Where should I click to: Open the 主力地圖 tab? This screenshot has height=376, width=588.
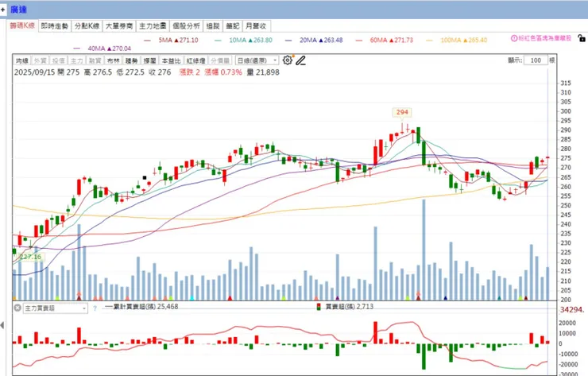click(153, 26)
